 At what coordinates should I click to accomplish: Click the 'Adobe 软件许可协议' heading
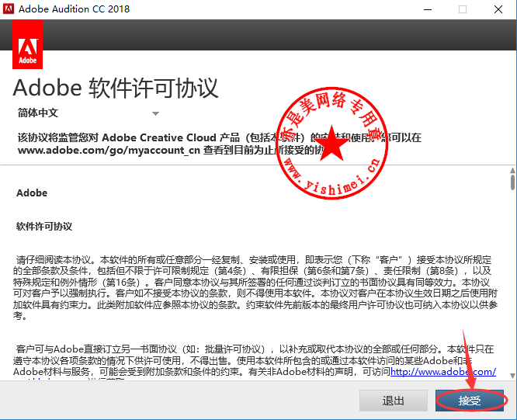tap(116, 88)
